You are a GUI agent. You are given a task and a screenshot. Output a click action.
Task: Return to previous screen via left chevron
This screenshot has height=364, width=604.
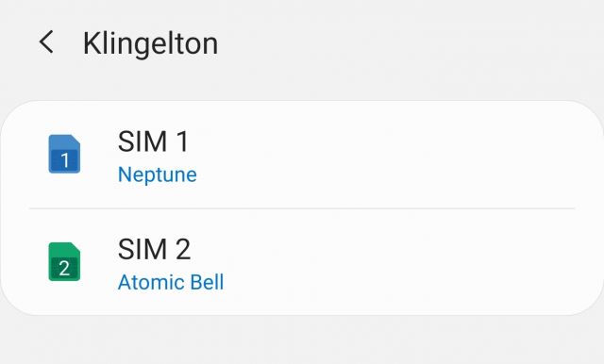[x=46, y=41]
